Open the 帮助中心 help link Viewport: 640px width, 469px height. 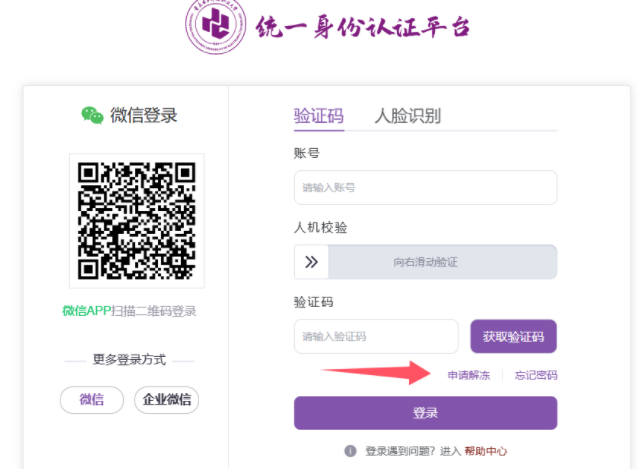coord(486,451)
